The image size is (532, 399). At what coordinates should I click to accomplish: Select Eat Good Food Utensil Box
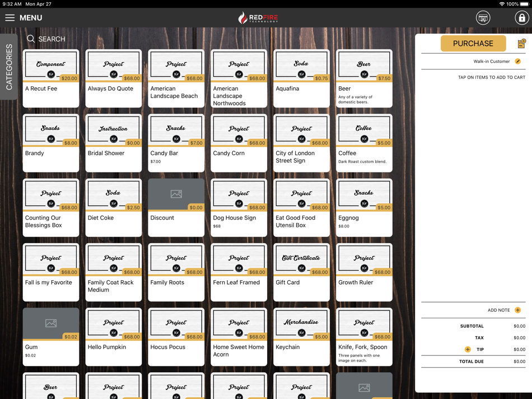point(301,208)
